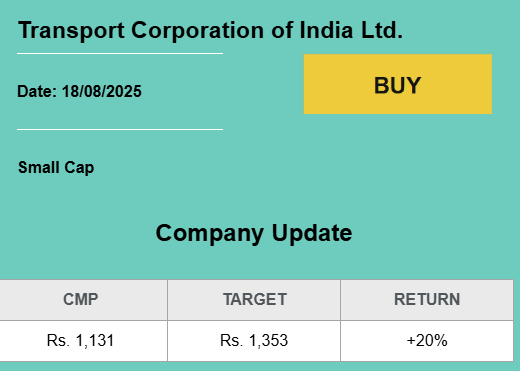520x371 pixels.
Task: Select the RETURN column header
Action: point(427,299)
